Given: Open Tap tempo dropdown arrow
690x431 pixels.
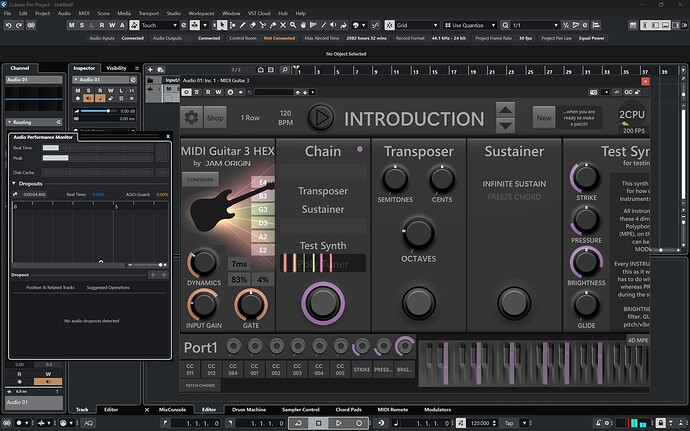Looking at the screenshot, I should click(525, 423).
